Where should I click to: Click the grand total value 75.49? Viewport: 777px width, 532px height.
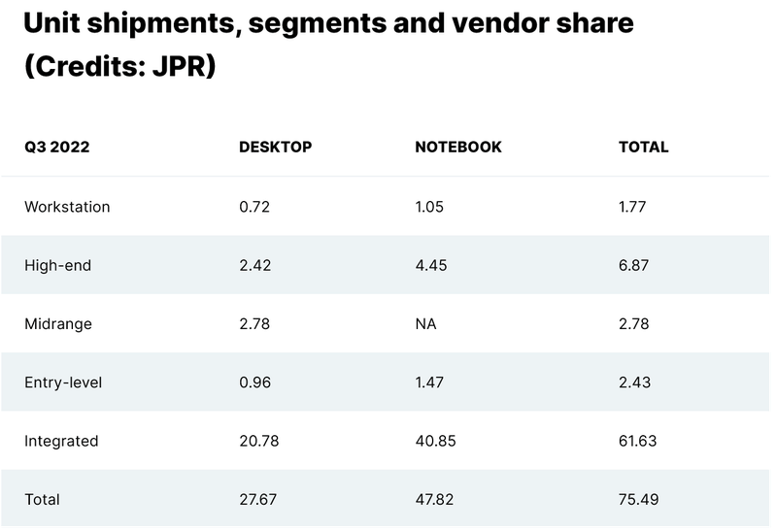[x=638, y=499]
